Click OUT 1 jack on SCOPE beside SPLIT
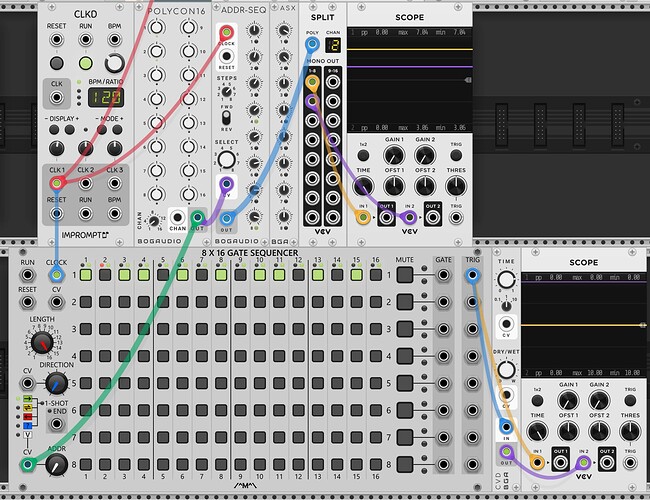Screen dimensions: 650x500 tap(386, 217)
